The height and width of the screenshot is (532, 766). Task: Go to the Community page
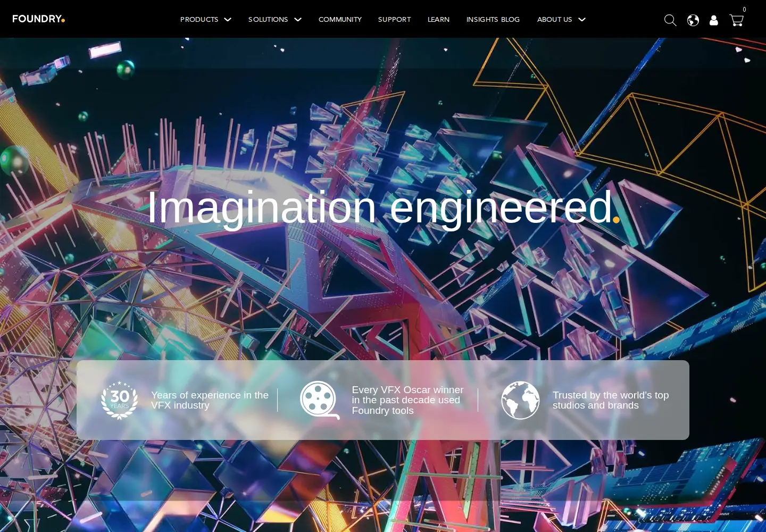[x=340, y=20]
